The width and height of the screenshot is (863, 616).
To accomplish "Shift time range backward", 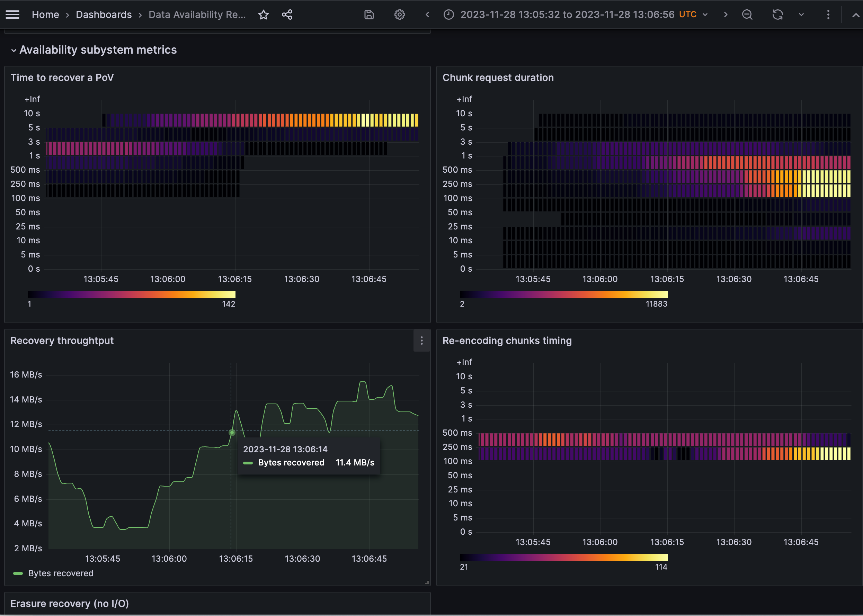I will click(x=427, y=15).
